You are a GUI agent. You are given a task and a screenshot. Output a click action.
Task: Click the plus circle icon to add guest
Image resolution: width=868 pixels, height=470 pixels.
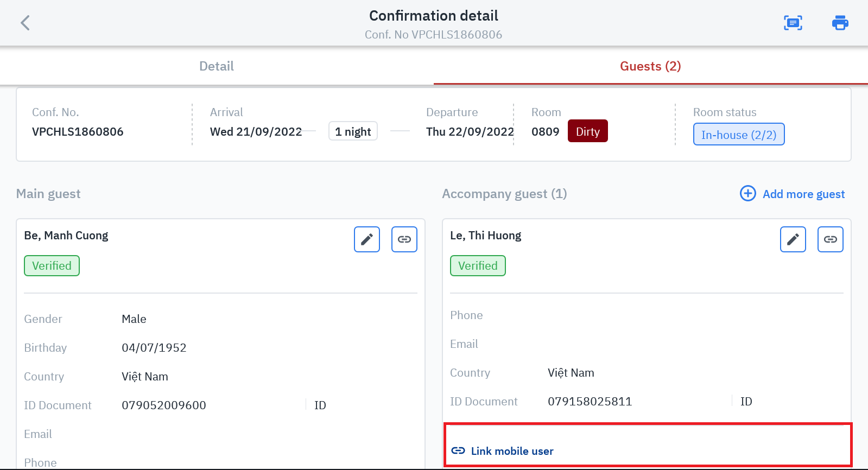pyautogui.click(x=747, y=194)
